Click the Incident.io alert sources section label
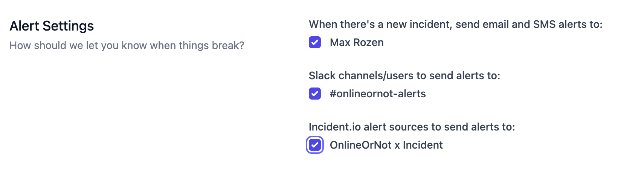644x172 pixels. tap(412, 127)
